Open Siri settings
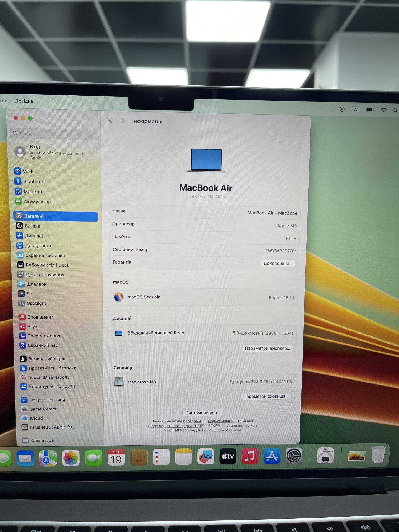Image resolution: width=399 pixels, height=532 pixels. click(26, 294)
